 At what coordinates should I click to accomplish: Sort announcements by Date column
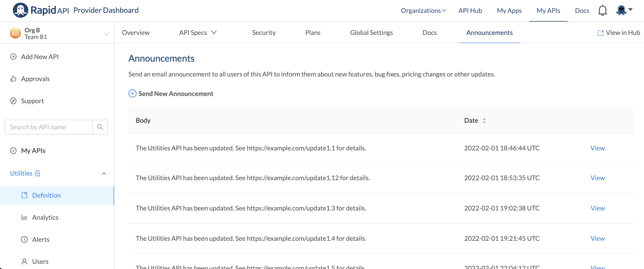click(x=484, y=121)
